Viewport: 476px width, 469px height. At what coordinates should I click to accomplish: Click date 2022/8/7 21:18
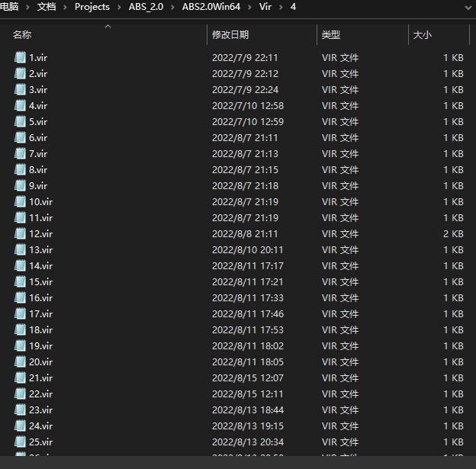point(245,185)
